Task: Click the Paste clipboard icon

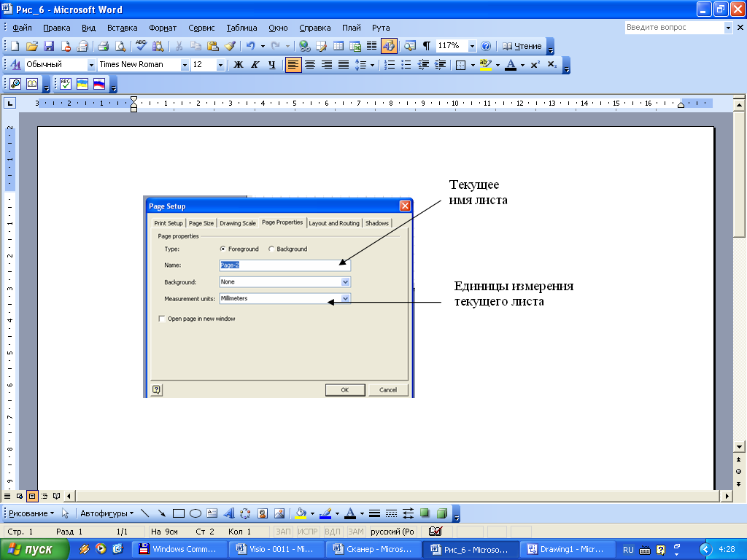Action: click(213, 46)
